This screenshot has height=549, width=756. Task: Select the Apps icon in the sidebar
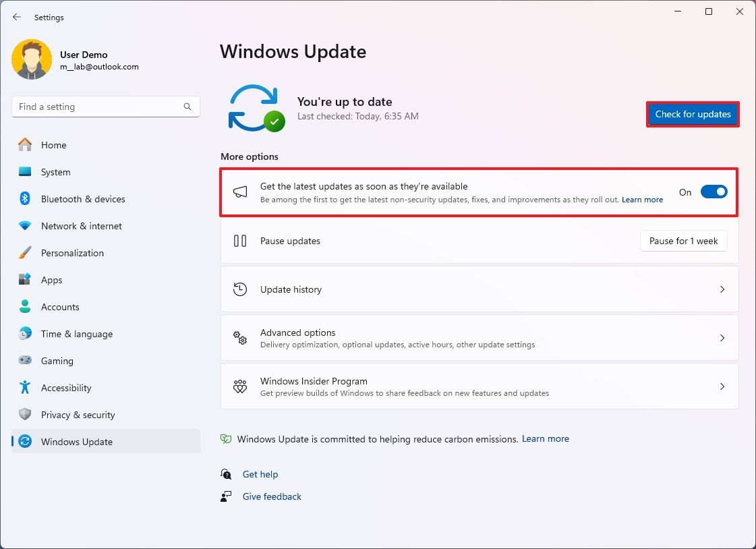26,280
